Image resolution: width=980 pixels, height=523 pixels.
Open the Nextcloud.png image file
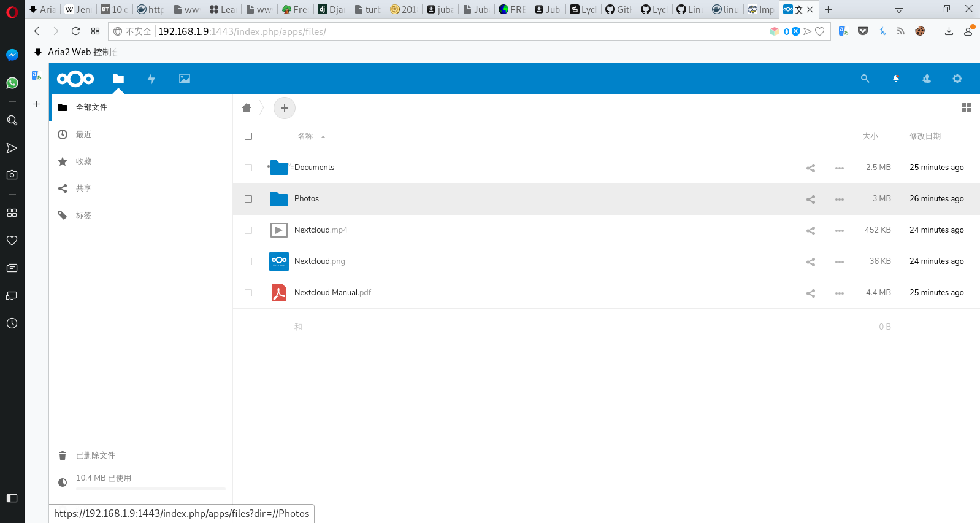pyautogui.click(x=320, y=261)
